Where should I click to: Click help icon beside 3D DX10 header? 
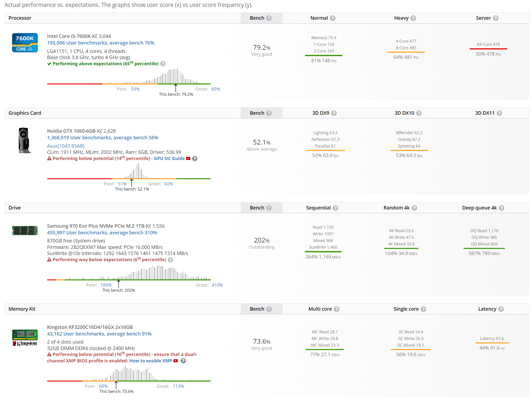pyautogui.click(x=419, y=113)
